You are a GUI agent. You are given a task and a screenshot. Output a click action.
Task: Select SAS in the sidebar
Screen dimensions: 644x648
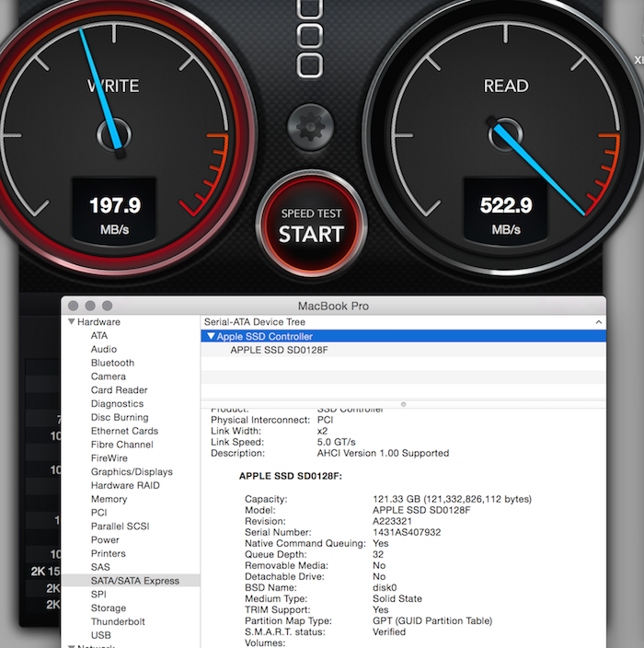[100, 567]
